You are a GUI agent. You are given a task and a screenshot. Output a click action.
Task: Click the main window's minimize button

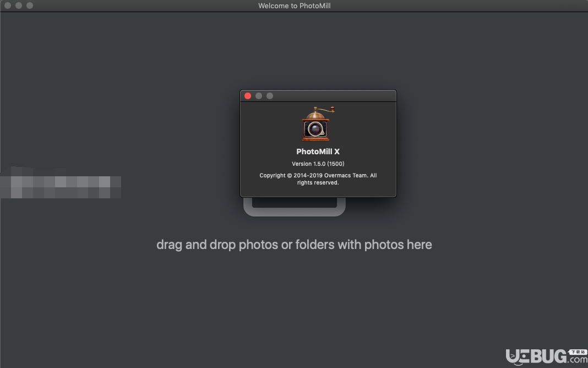point(18,6)
